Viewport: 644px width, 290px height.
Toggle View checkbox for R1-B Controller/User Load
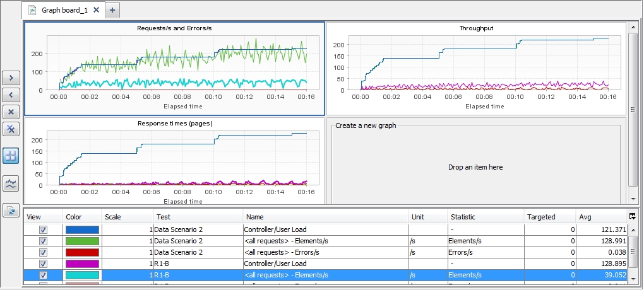point(43,264)
